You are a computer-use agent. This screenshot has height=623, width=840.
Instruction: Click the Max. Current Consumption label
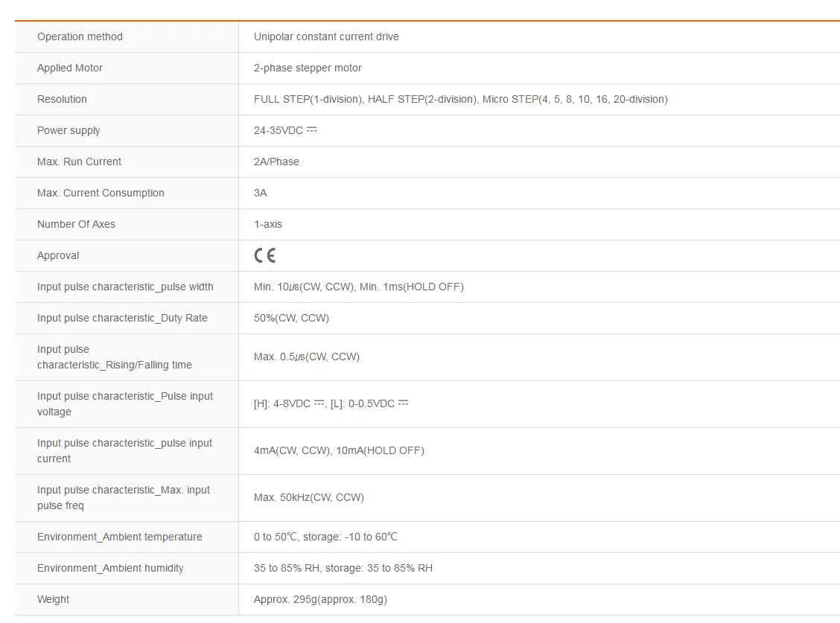point(101,193)
